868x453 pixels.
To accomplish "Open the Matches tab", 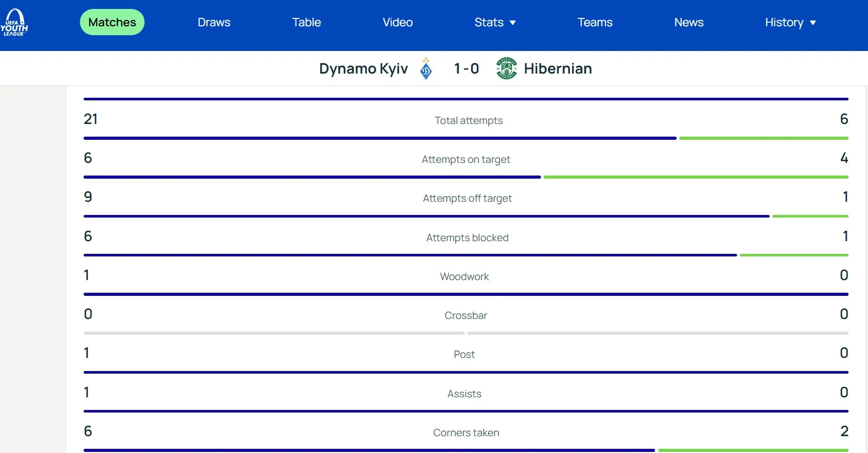I will (112, 22).
